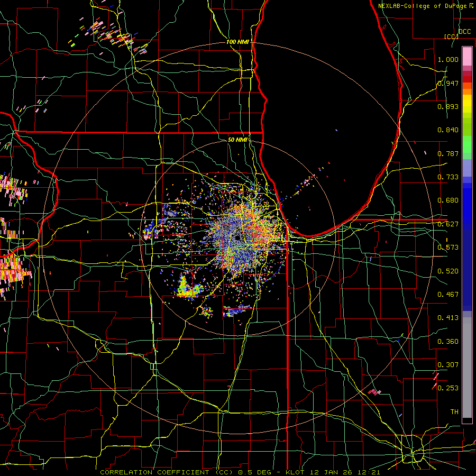Click the TH threshold label
The width and height of the screenshot is (476, 476).
pos(454,412)
